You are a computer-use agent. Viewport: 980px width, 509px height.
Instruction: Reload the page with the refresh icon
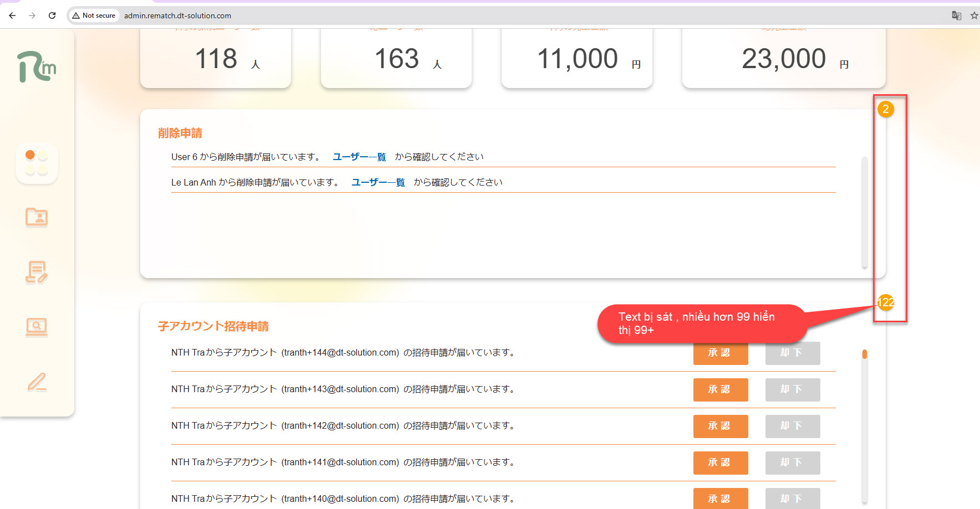[52, 16]
